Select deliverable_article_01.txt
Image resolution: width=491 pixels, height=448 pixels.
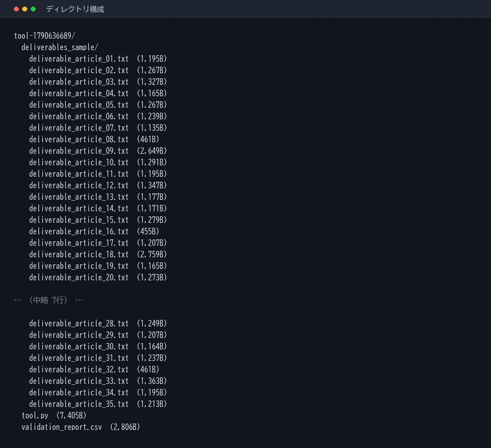(79, 59)
